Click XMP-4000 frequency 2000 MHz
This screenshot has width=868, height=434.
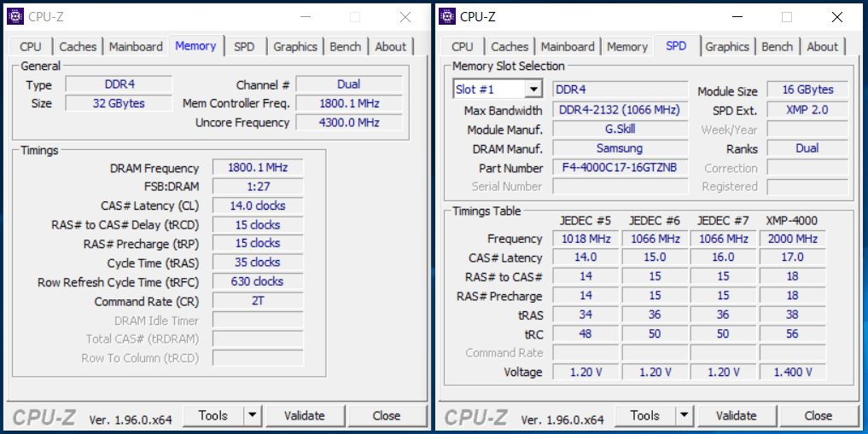[x=793, y=239]
